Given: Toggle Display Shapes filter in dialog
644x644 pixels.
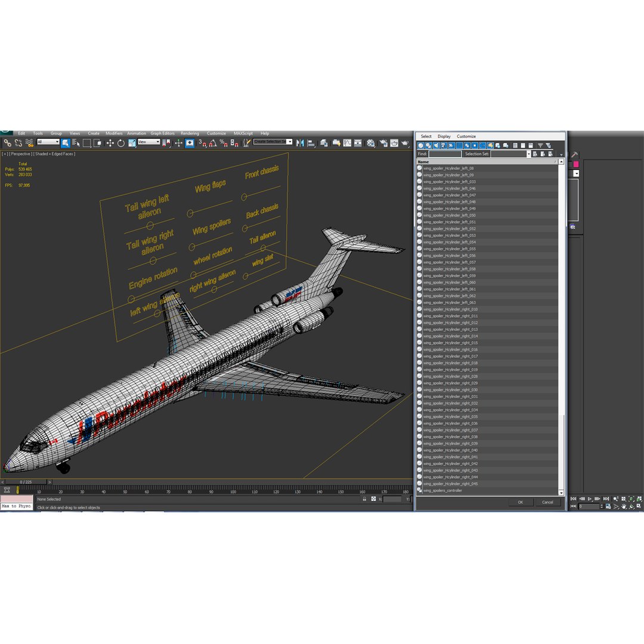Looking at the screenshot, I should pyautogui.click(x=429, y=145).
